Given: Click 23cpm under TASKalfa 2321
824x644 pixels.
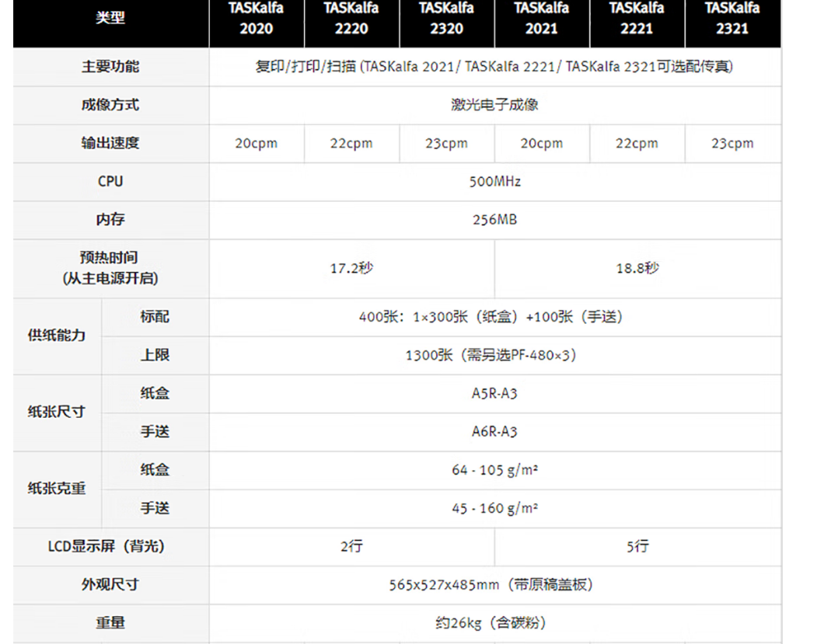Looking at the screenshot, I should (732, 144).
